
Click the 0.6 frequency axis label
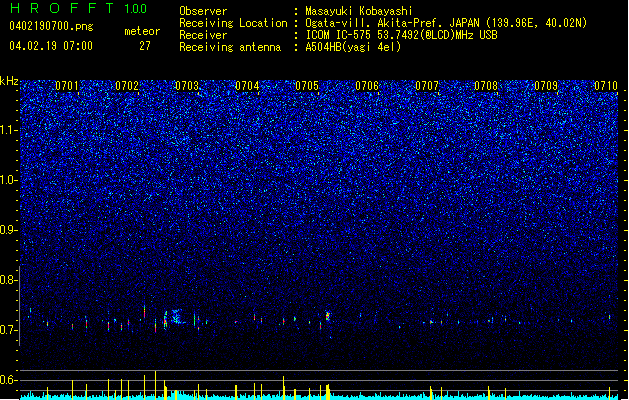coord(9,380)
